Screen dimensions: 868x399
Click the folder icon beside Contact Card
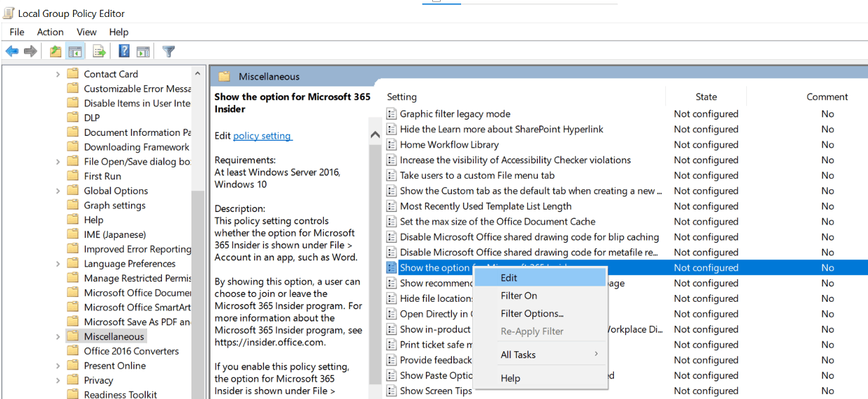pos(73,74)
